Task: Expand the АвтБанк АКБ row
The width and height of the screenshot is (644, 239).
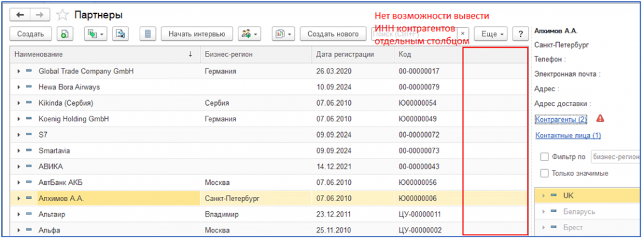Action: click(18, 182)
